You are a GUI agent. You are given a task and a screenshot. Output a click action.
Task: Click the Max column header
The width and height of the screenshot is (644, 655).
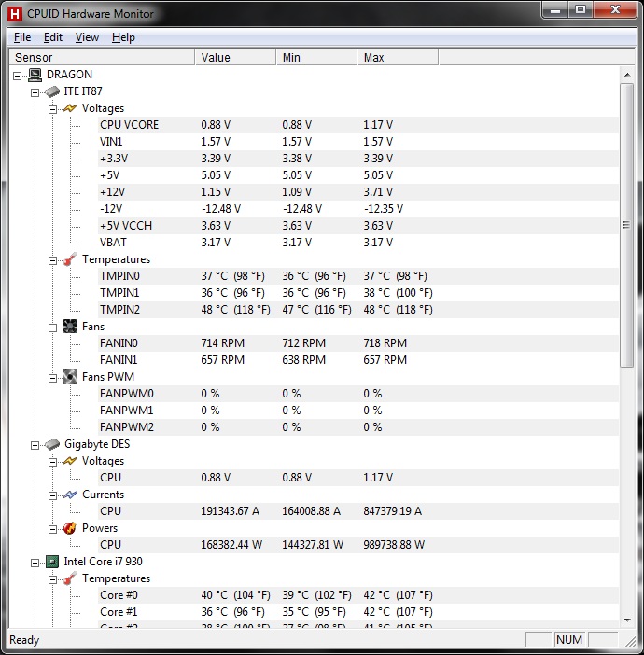398,57
